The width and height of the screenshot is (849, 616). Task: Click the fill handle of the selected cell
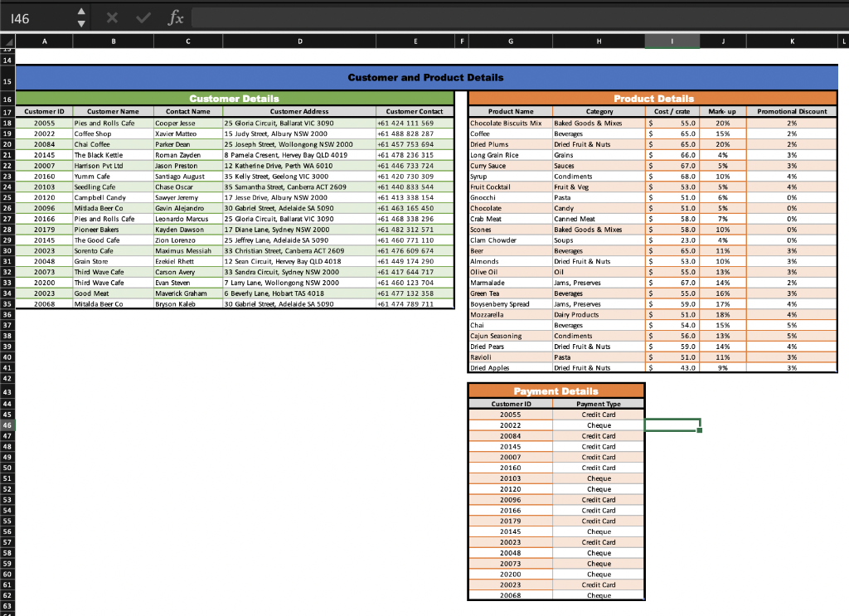pyautogui.click(x=699, y=429)
